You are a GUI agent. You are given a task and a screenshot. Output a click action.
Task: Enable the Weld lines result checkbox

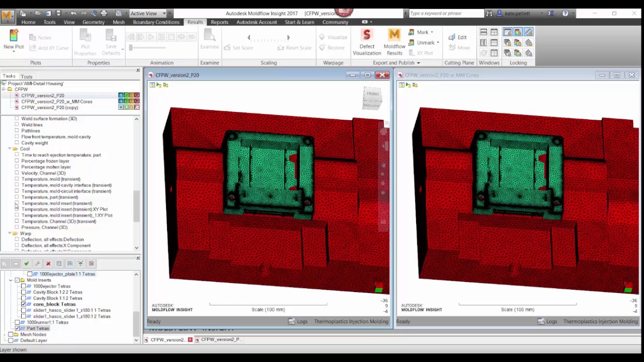click(x=17, y=125)
